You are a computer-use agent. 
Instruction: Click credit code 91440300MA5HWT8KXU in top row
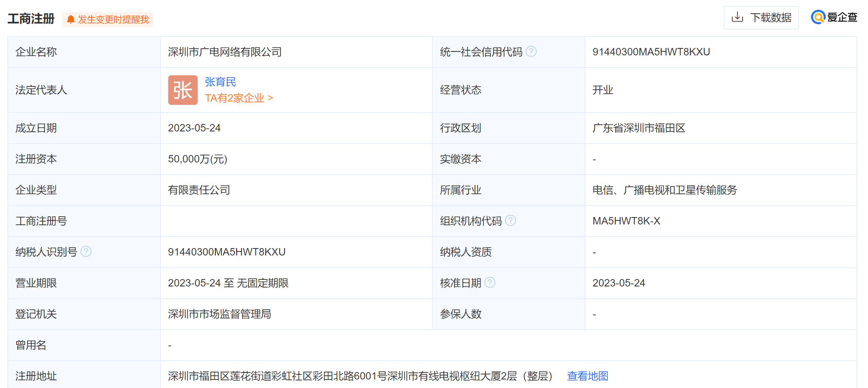point(651,52)
